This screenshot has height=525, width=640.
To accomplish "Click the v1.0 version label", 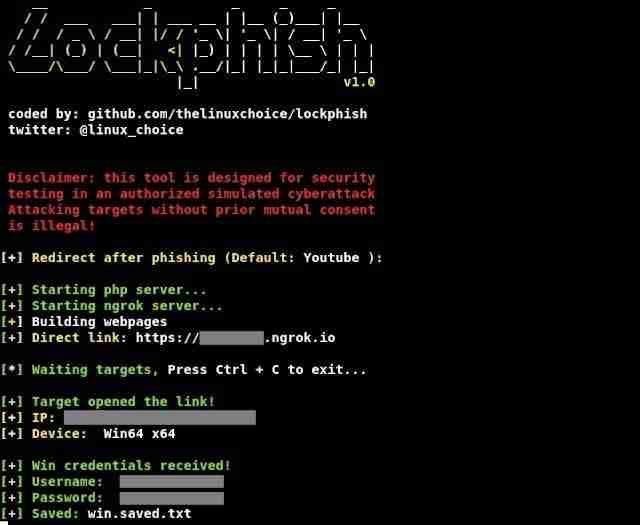I will [359, 82].
